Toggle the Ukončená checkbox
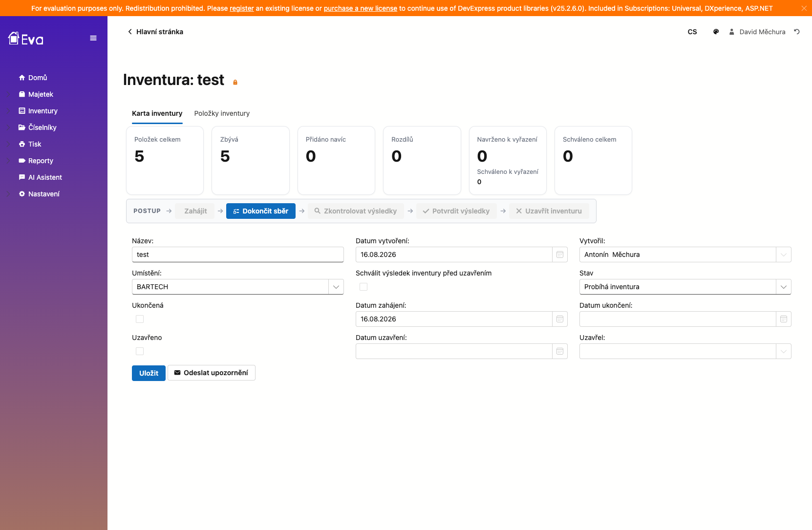The width and height of the screenshot is (812, 530). pyautogui.click(x=140, y=319)
